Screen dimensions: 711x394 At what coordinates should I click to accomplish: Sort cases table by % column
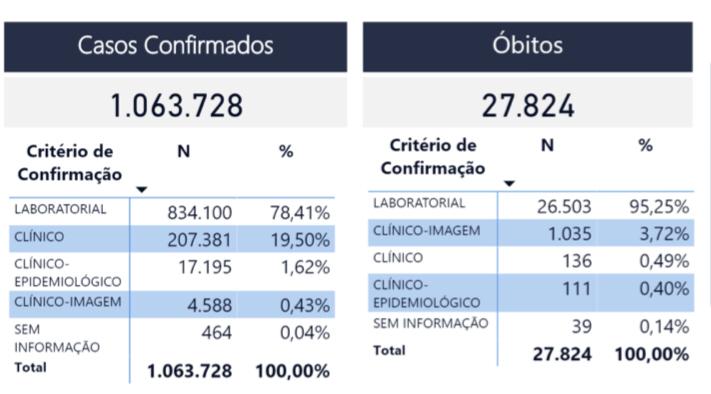coord(286,151)
